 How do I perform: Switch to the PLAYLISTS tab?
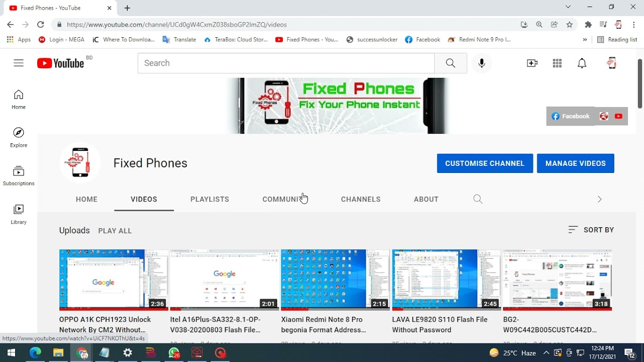(x=210, y=199)
